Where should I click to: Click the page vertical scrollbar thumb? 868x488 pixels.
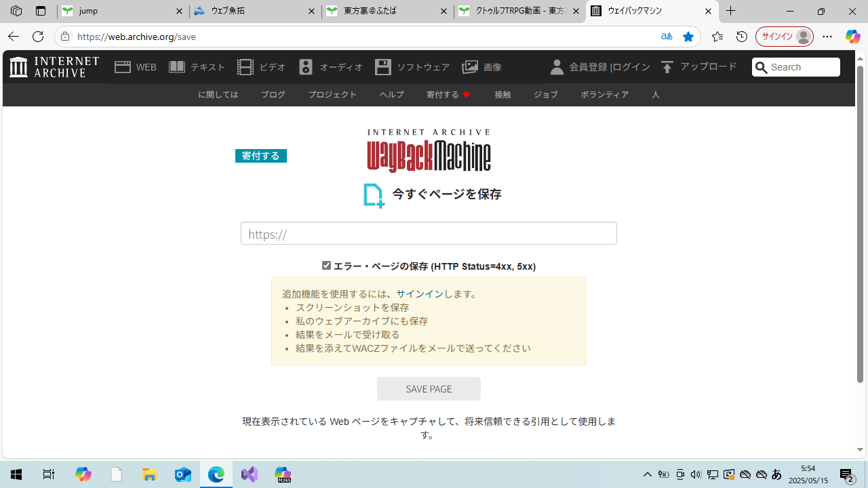coord(860,224)
